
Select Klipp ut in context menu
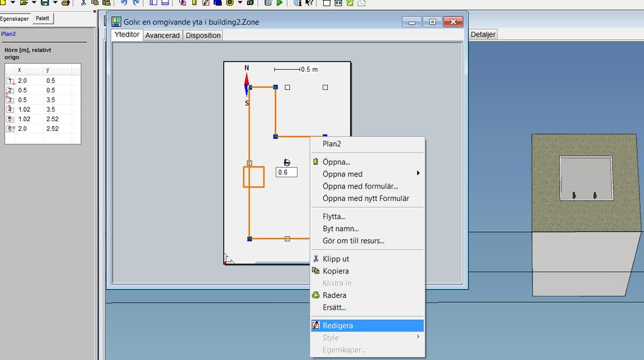coord(367,259)
